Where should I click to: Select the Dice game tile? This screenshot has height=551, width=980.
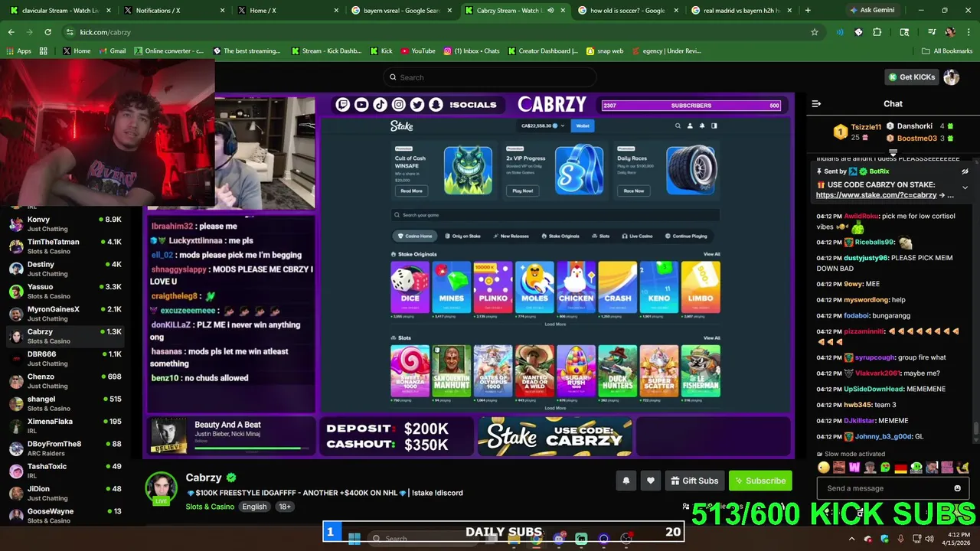click(410, 287)
